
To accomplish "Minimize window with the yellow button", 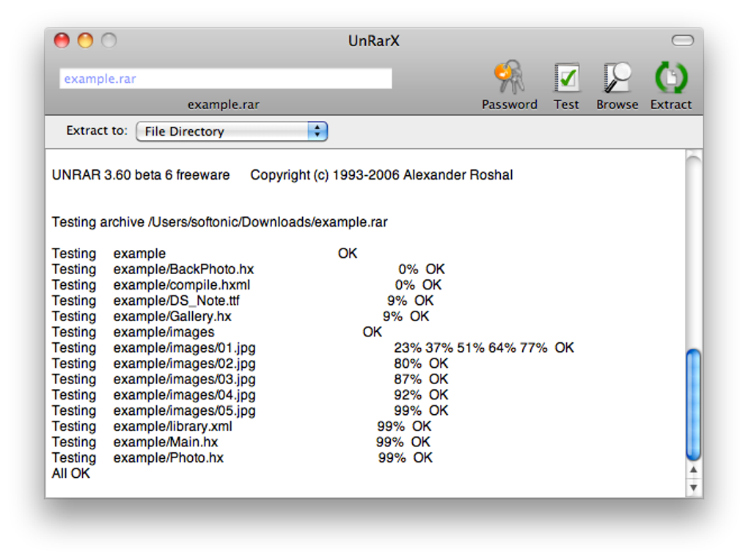I will [x=85, y=40].
